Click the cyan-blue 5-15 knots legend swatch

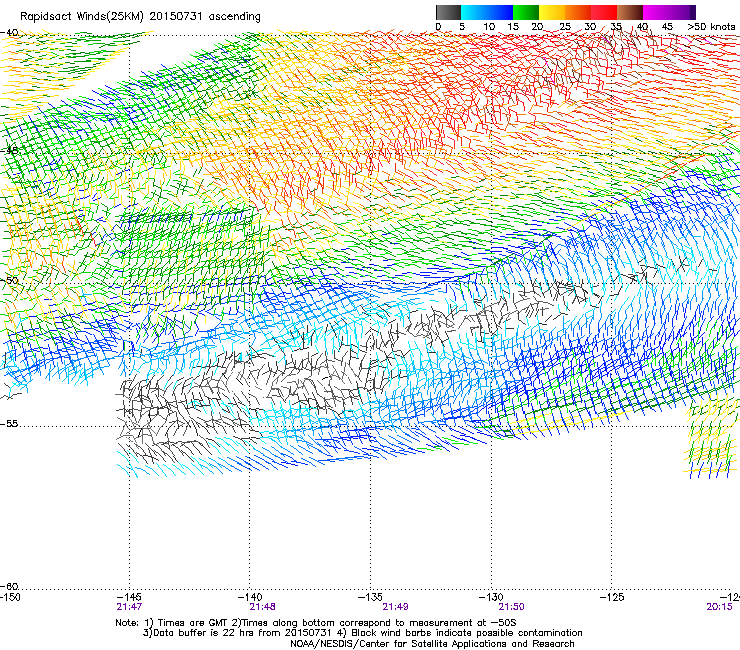click(x=487, y=12)
